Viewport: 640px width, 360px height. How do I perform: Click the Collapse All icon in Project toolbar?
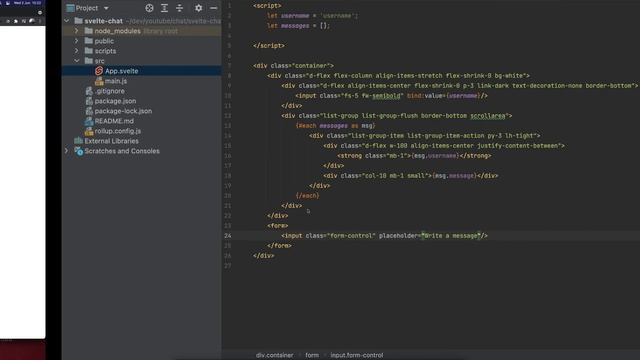click(180, 8)
